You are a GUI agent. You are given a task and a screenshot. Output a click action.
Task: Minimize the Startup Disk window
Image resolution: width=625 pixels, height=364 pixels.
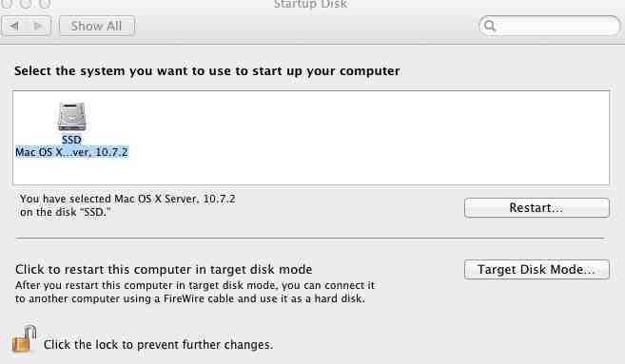tap(26, 3)
